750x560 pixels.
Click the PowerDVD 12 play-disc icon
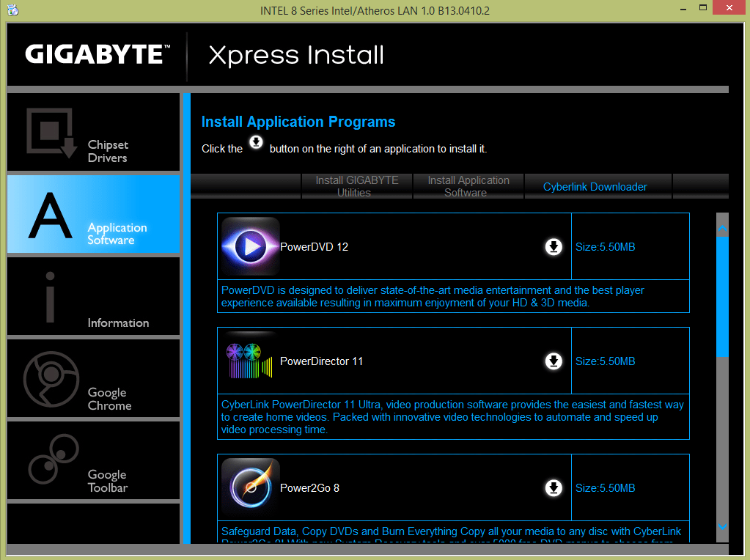click(250, 246)
